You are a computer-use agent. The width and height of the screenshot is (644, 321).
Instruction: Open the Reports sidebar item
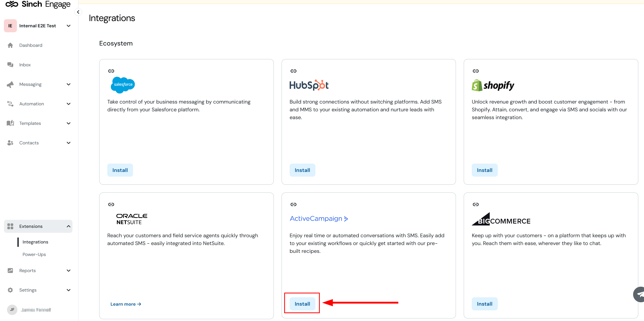click(x=38, y=271)
